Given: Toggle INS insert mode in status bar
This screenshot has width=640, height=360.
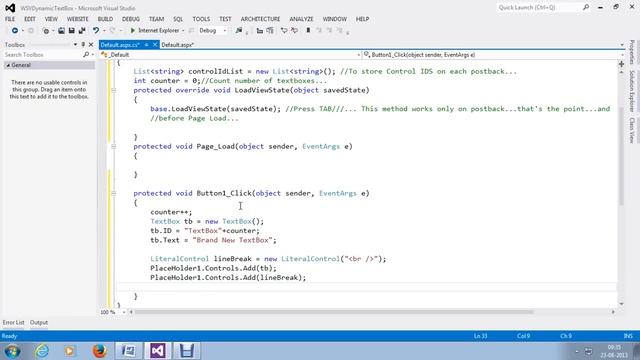Looking at the screenshot, I should point(628,336).
